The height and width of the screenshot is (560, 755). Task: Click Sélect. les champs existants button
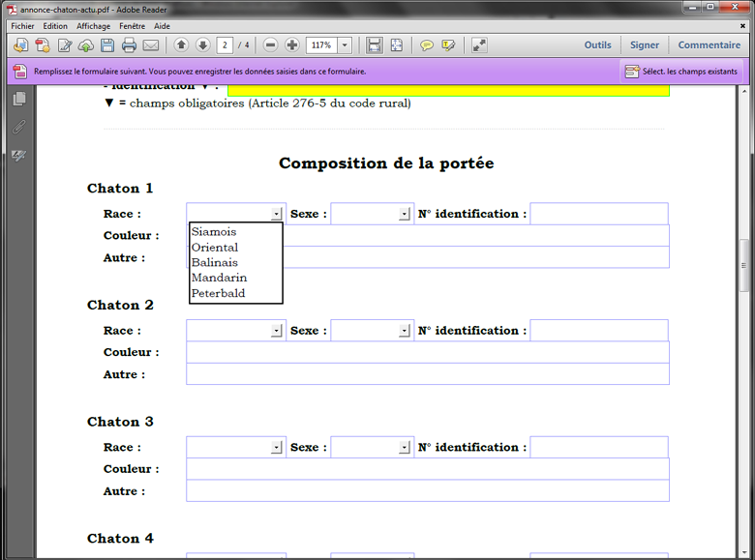(x=680, y=72)
